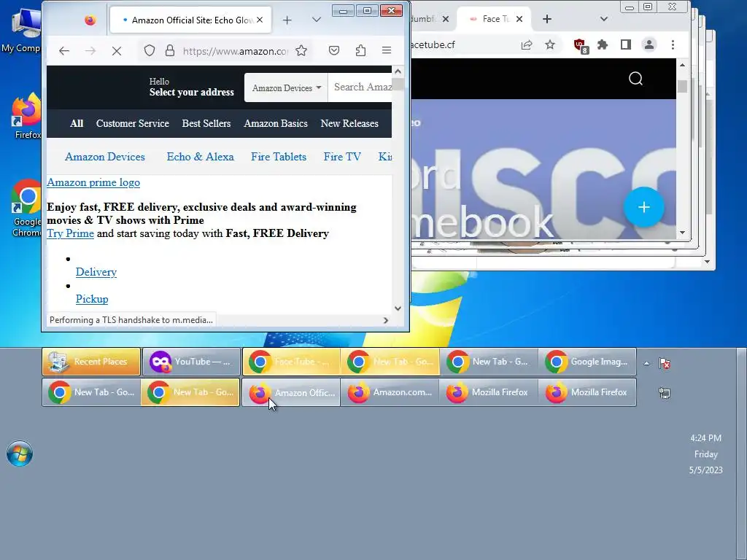
Task: Open the Chrome three-dot menu
Action: pos(673,44)
